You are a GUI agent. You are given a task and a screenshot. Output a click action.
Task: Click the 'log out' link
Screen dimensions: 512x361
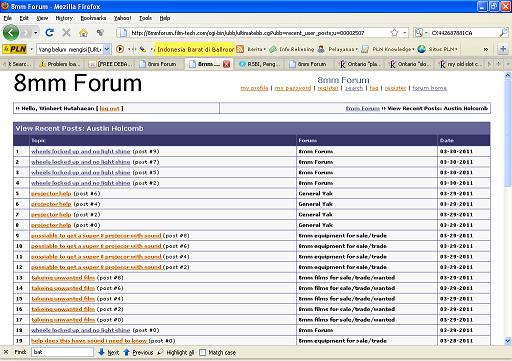pyautogui.click(x=109, y=108)
